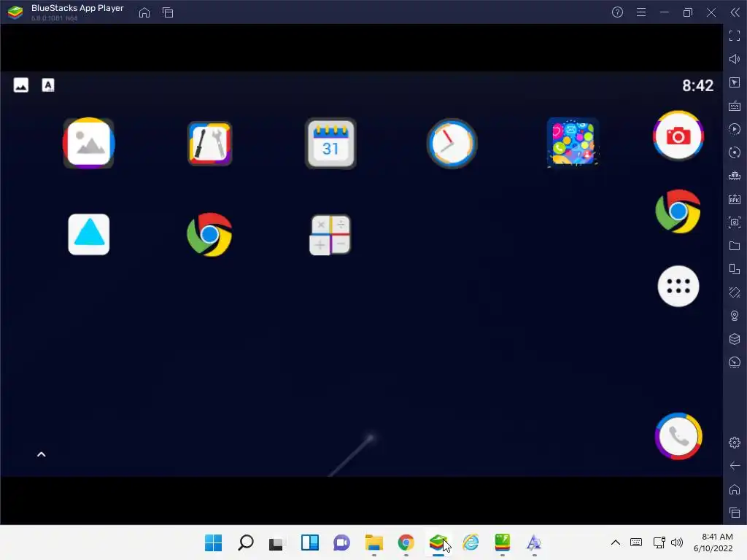Tap the image notification icon in status bar
Viewport: 747px width, 560px height.
coord(21,85)
